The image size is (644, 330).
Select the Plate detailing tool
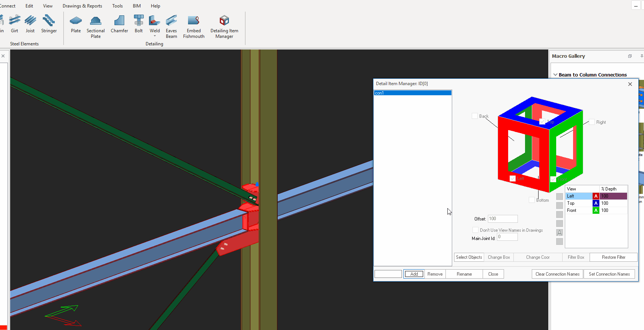[x=76, y=24]
